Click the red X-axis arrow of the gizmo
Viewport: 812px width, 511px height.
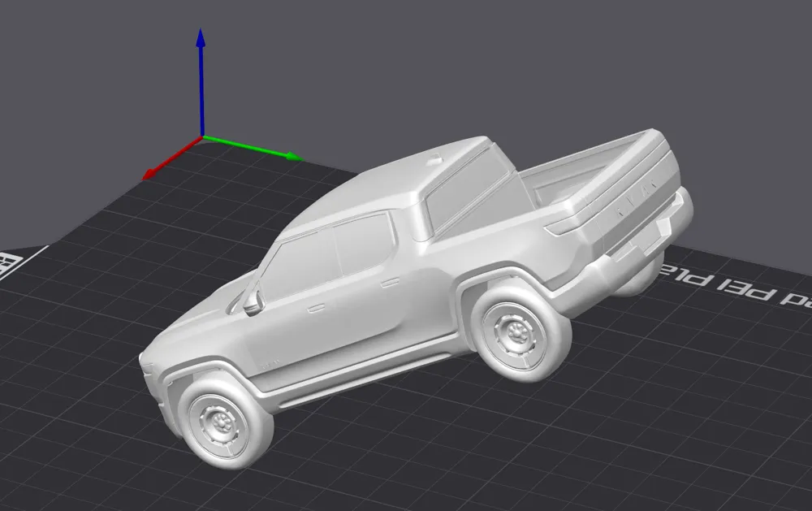[172, 158]
